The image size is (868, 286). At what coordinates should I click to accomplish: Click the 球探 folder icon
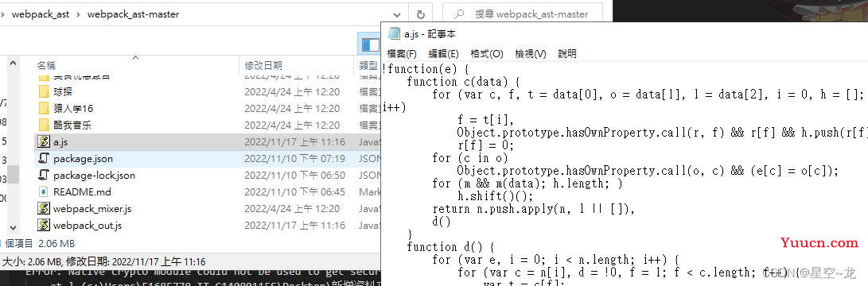click(x=44, y=92)
